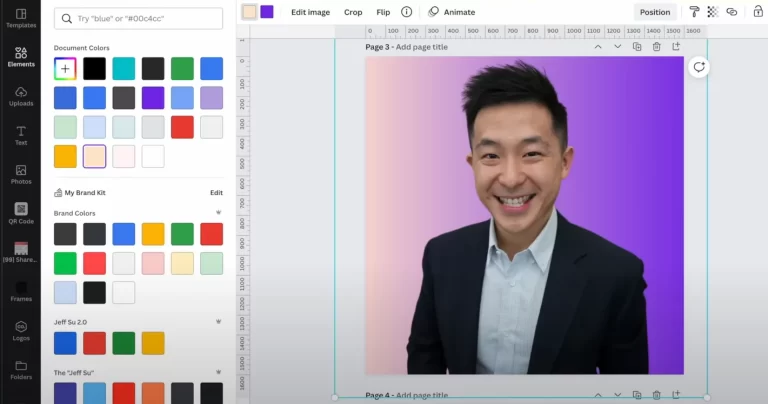Open the Templates sidebar panel

20,17
